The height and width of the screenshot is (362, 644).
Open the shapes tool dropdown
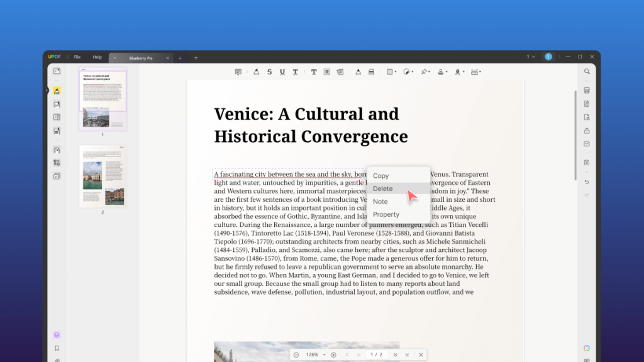pos(397,72)
